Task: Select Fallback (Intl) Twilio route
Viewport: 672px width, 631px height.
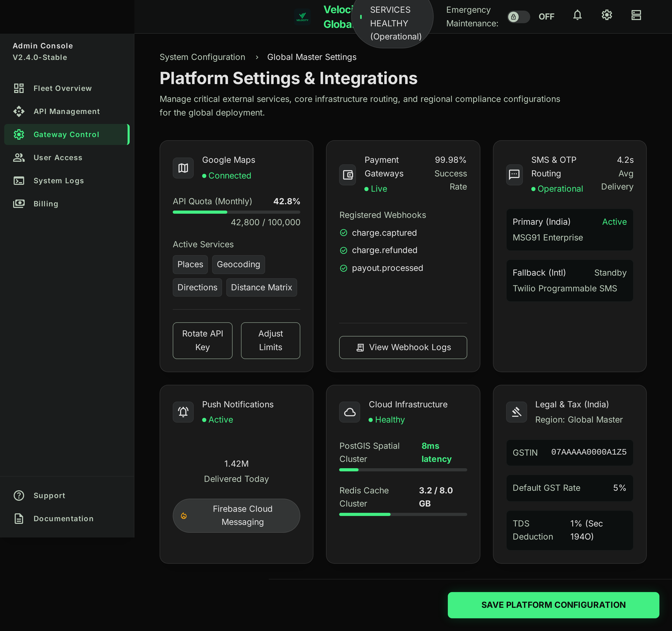Action: pos(570,280)
